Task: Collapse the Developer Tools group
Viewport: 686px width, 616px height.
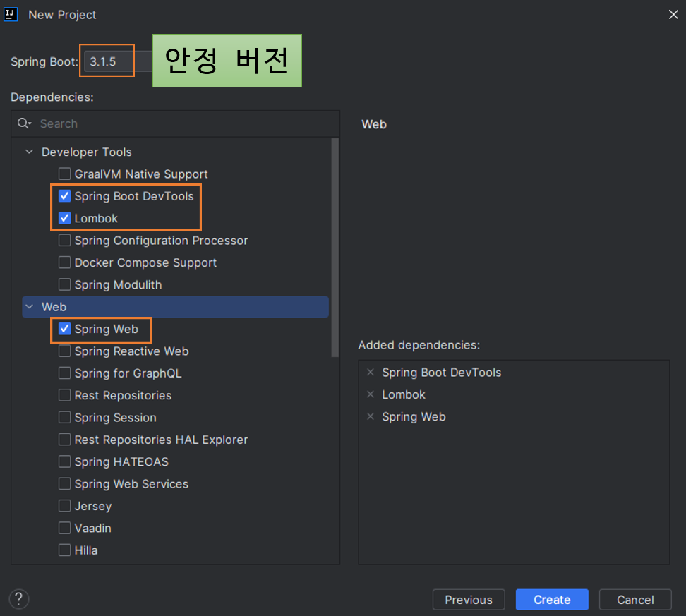Action: [x=30, y=152]
